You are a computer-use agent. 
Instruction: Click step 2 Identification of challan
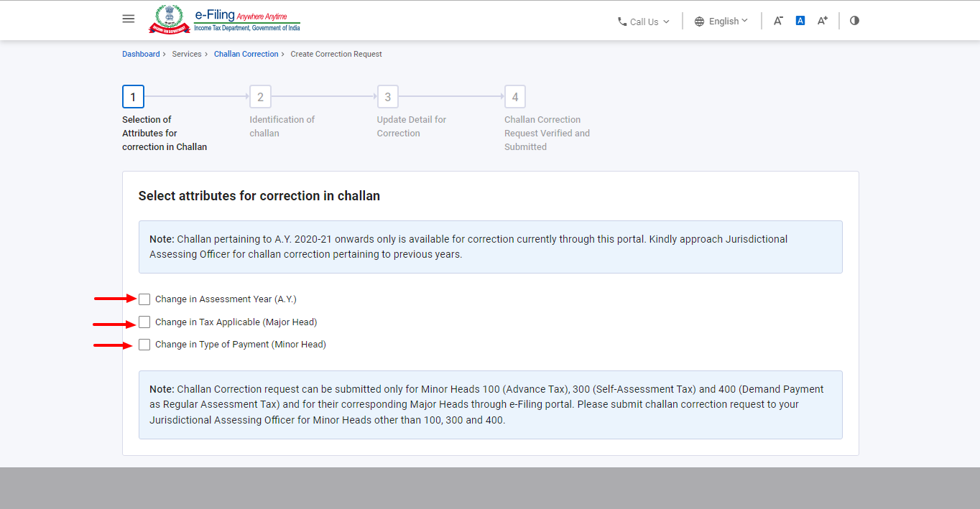260,96
